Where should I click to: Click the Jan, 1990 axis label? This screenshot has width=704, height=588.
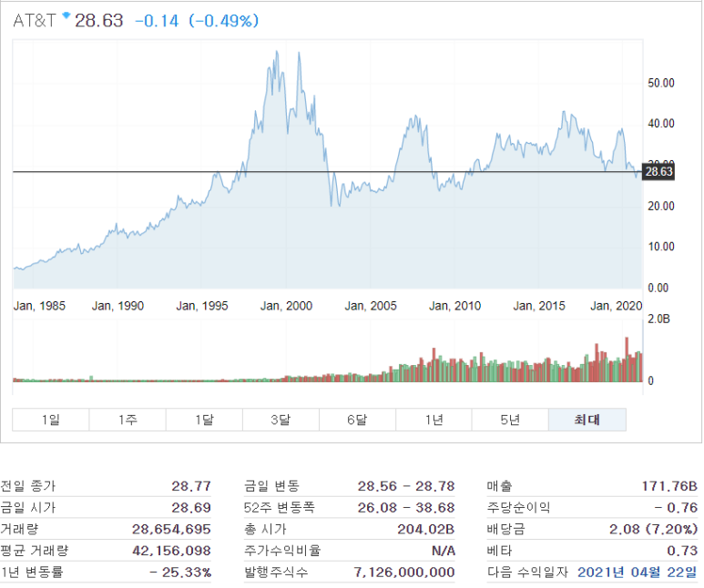(x=117, y=306)
